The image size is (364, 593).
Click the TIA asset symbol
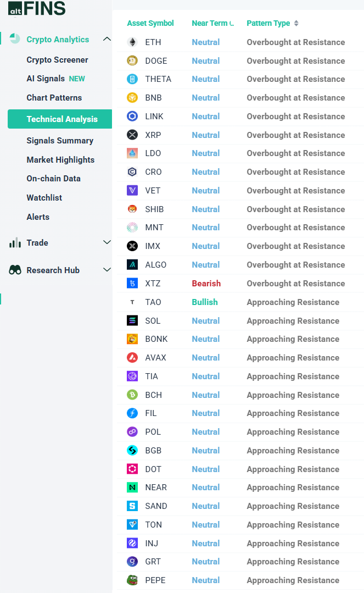point(152,376)
